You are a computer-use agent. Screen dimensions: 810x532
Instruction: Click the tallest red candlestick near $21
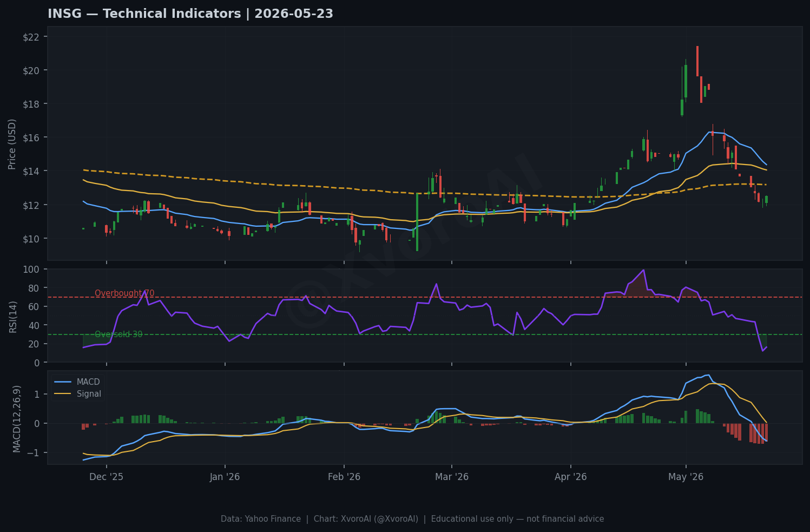click(x=697, y=61)
